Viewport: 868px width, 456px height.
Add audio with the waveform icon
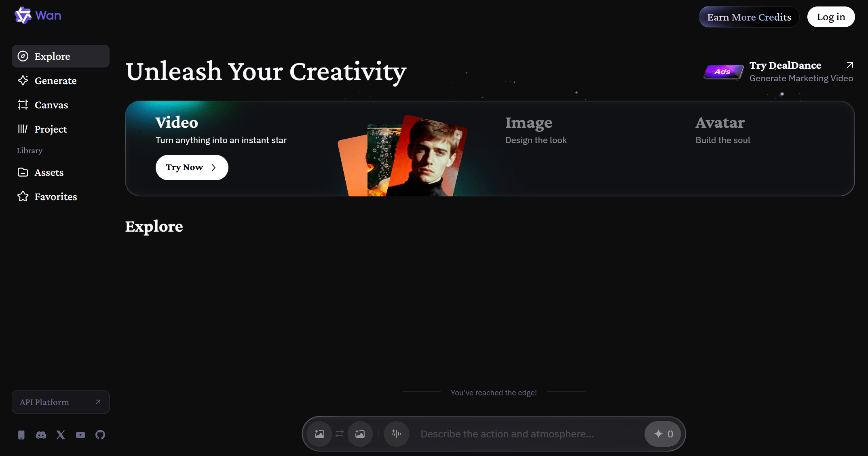[396, 434]
